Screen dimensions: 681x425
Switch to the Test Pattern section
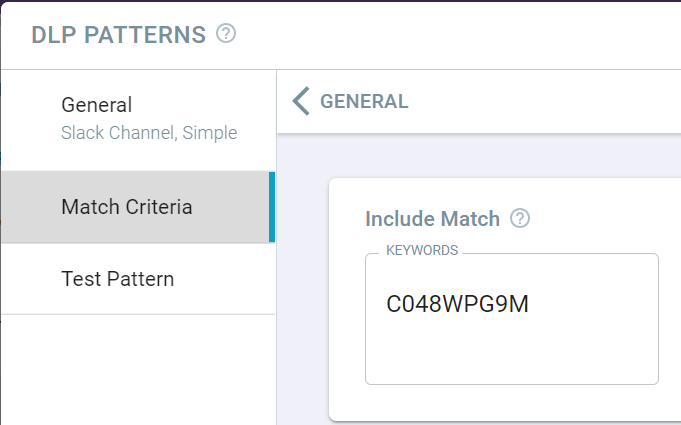(x=138, y=279)
